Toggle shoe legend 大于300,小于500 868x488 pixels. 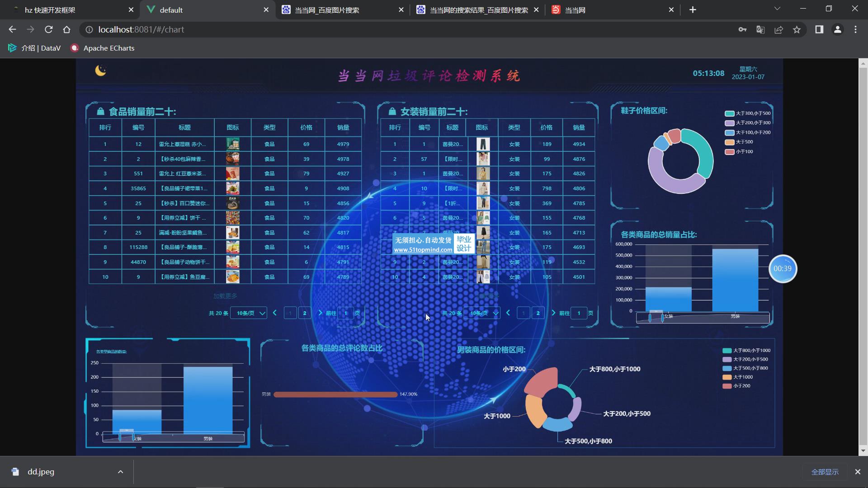tap(748, 113)
